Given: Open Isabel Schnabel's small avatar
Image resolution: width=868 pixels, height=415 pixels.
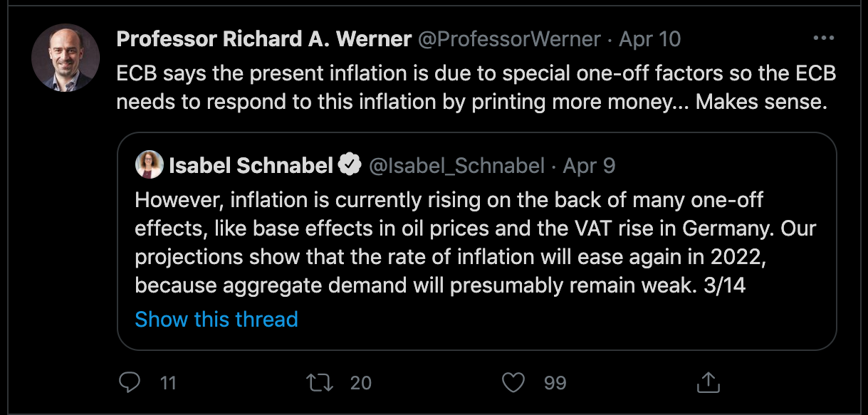Looking at the screenshot, I should pyautogui.click(x=149, y=164).
